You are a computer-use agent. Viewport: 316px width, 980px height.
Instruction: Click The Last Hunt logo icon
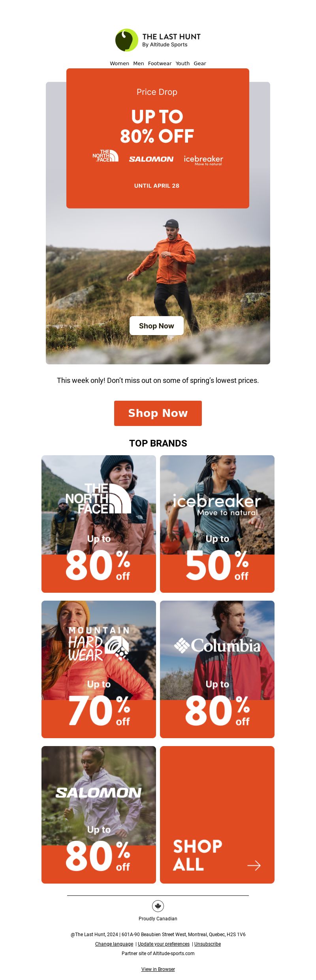[x=127, y=40]
